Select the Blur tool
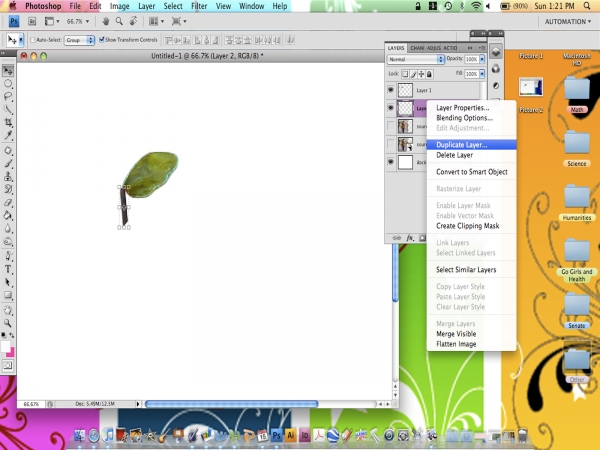 tap(8, 229)
